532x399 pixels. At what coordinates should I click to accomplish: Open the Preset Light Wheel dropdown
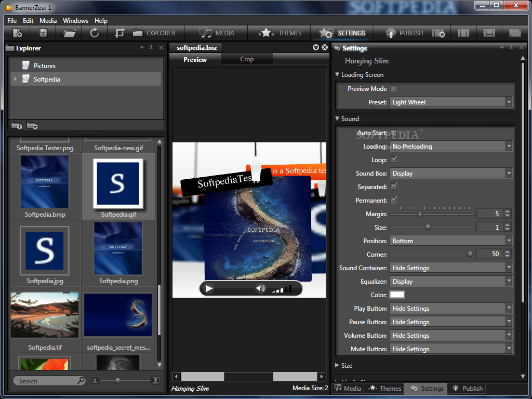pos(450,102)
